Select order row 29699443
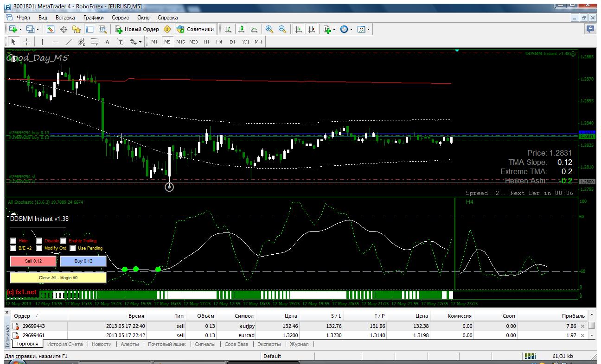 pyautogui.click(x=299, y=326)
